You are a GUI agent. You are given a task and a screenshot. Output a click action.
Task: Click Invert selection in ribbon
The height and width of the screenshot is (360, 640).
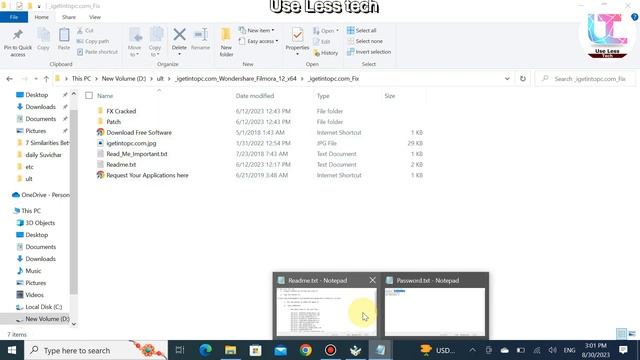pos(369,52)
